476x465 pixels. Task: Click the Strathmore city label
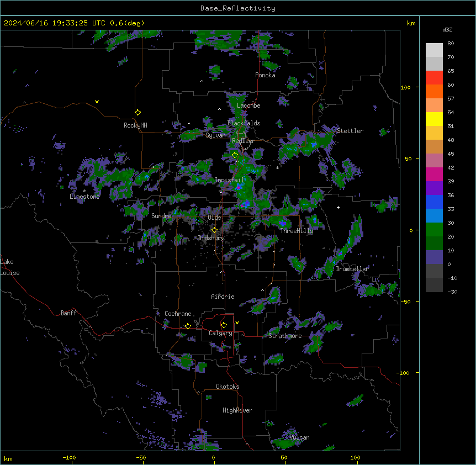point(285,336)
